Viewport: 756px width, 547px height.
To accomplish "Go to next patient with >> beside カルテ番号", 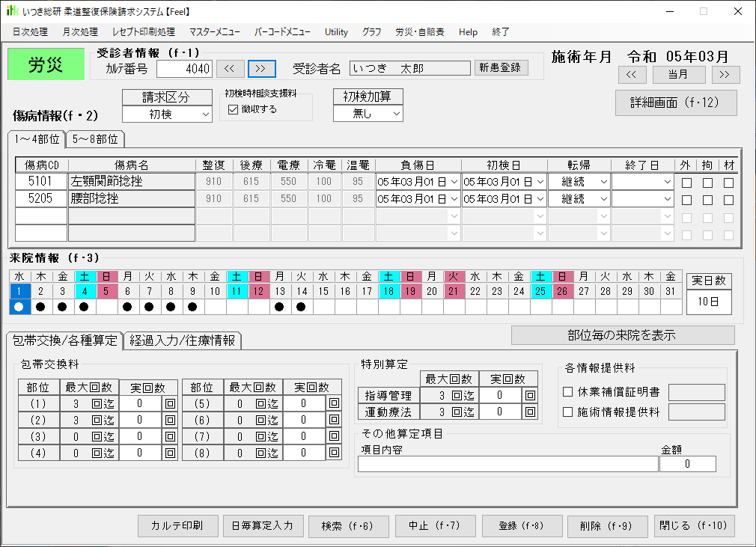I will pos(261,68).
